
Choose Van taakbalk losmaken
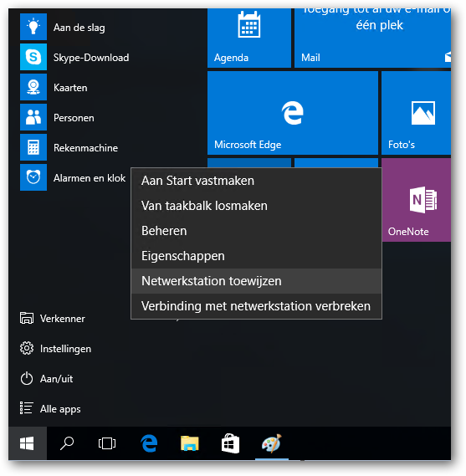click(x=256, y=206)
